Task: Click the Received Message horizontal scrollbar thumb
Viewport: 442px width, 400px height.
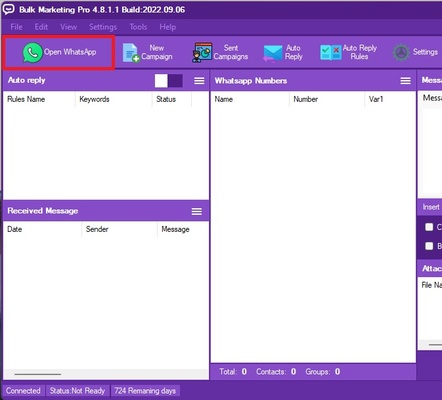Action: click(38, 374)
